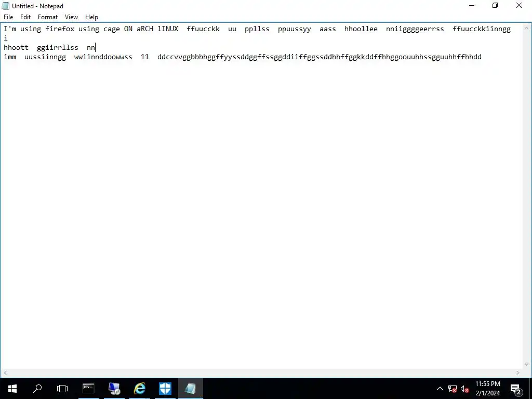532x399 pixels.
Task: Click the long gibberish string starting "ddccvvgg"
Action: [x=320, y=57]
